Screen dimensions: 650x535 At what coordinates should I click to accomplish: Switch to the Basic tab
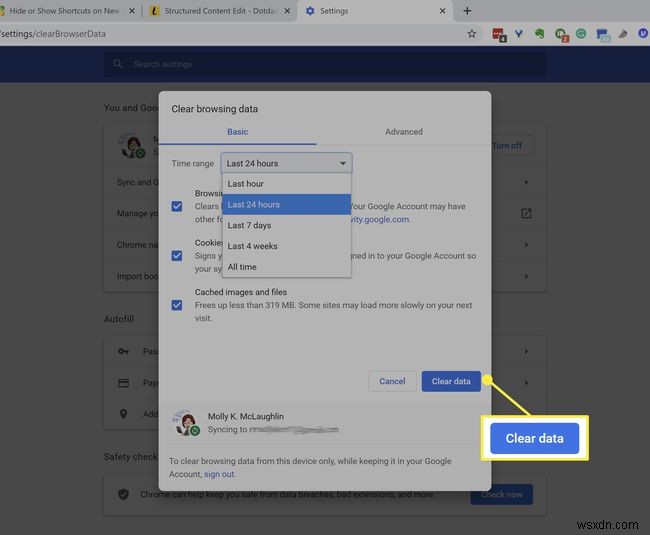(x=238, y=132)
